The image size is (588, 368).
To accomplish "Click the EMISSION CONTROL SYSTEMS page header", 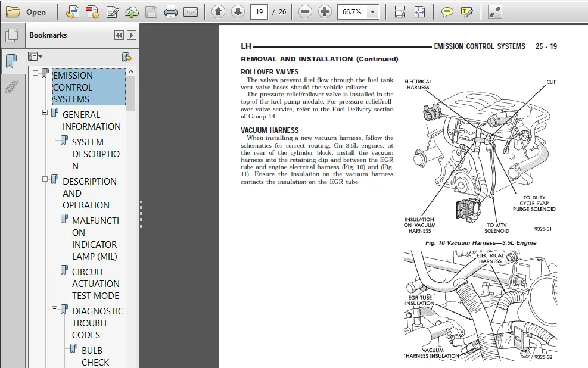I will click(480, 46).
